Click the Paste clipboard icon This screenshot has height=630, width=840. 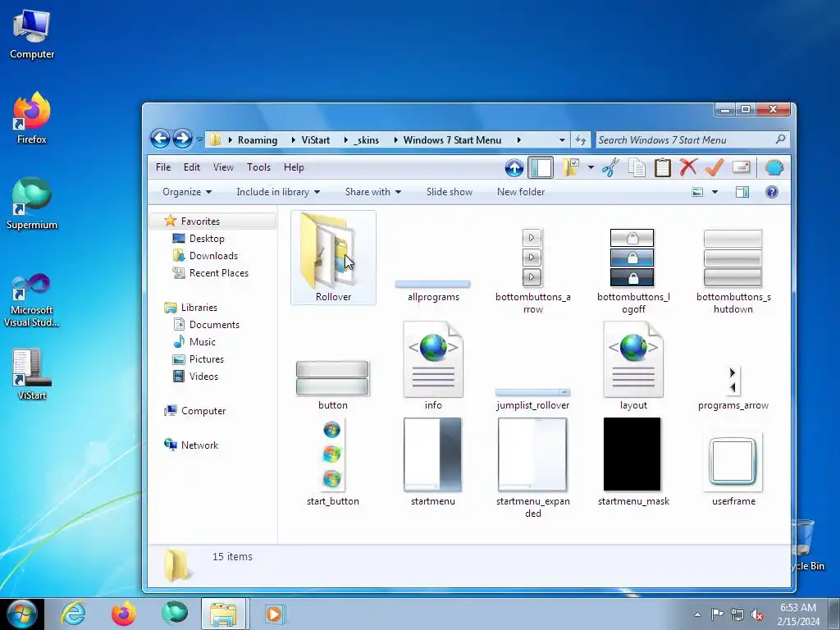663,167
